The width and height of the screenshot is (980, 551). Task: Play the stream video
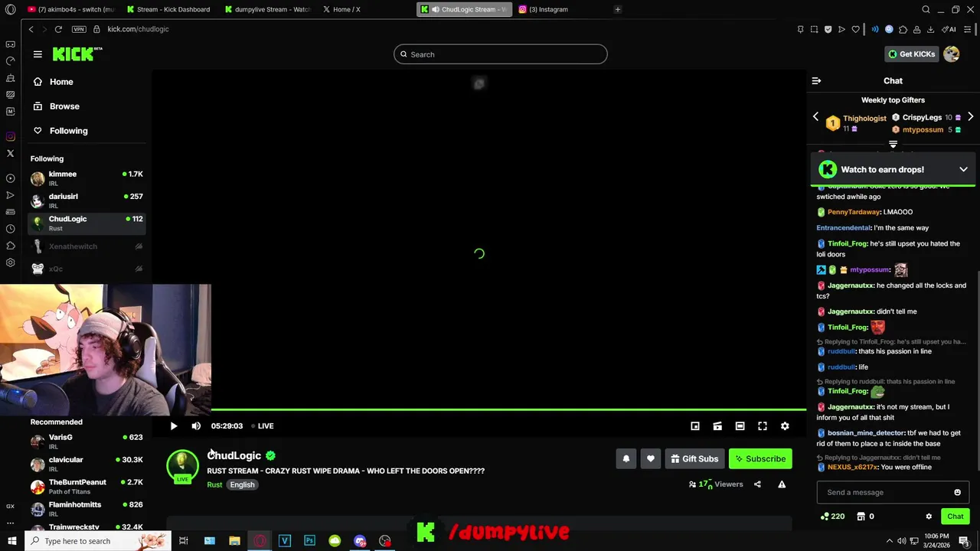174,426
